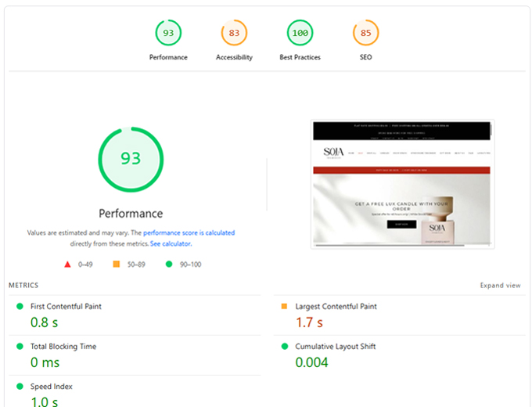This screenshot has height=407, width=532.
Task: Click the Performance 93 score gauge at top
Action: 168,33
